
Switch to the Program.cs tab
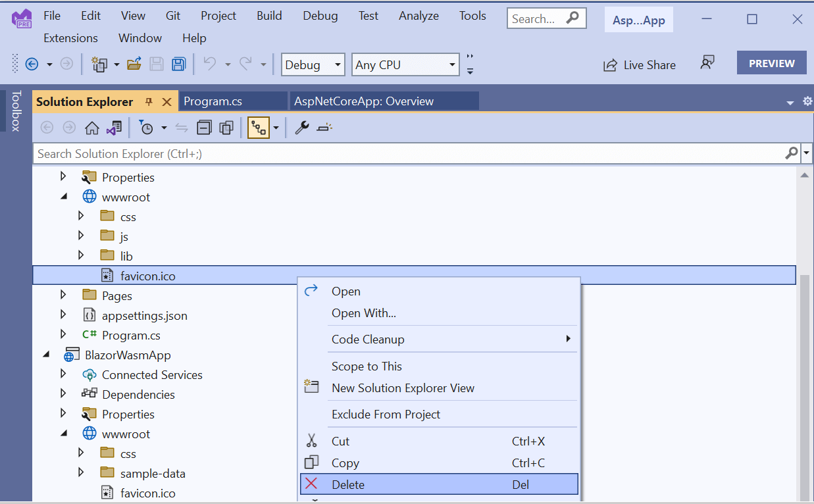[213, 101]
